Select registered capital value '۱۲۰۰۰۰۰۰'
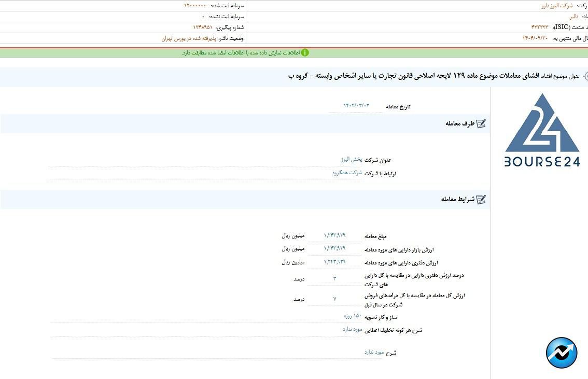This screenshot has width=588, height=379. click(x=195, y=6)
